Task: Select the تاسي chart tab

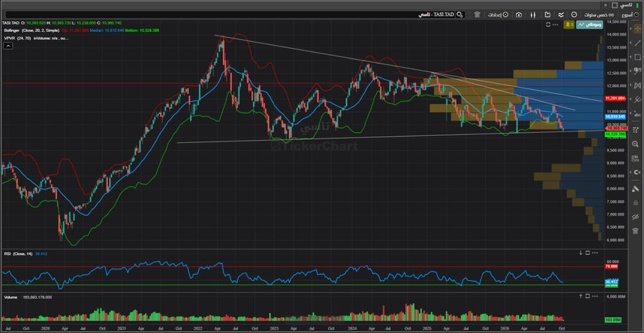Action: (x=626, y=5)
